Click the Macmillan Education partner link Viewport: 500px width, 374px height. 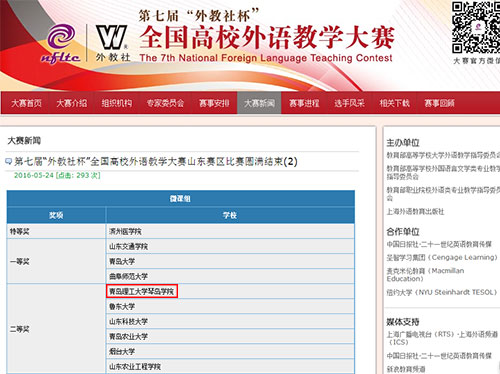[x=425, y=275]
